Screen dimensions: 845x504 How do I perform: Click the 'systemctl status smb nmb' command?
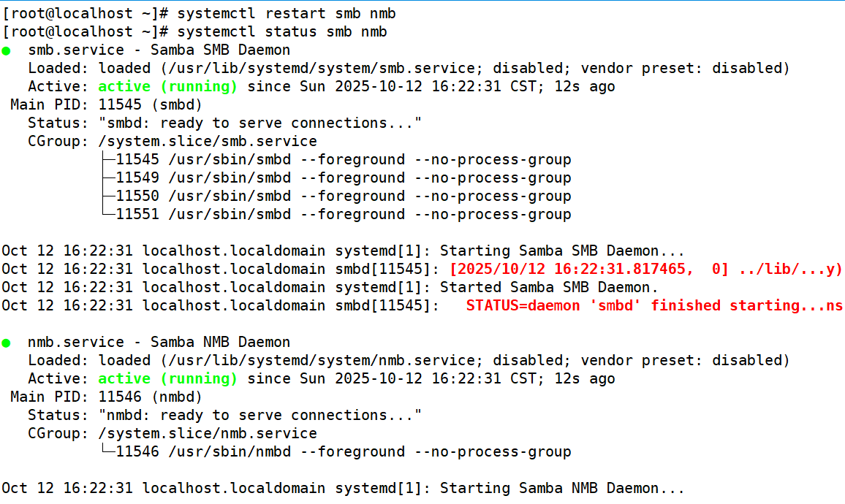[282, 32]
